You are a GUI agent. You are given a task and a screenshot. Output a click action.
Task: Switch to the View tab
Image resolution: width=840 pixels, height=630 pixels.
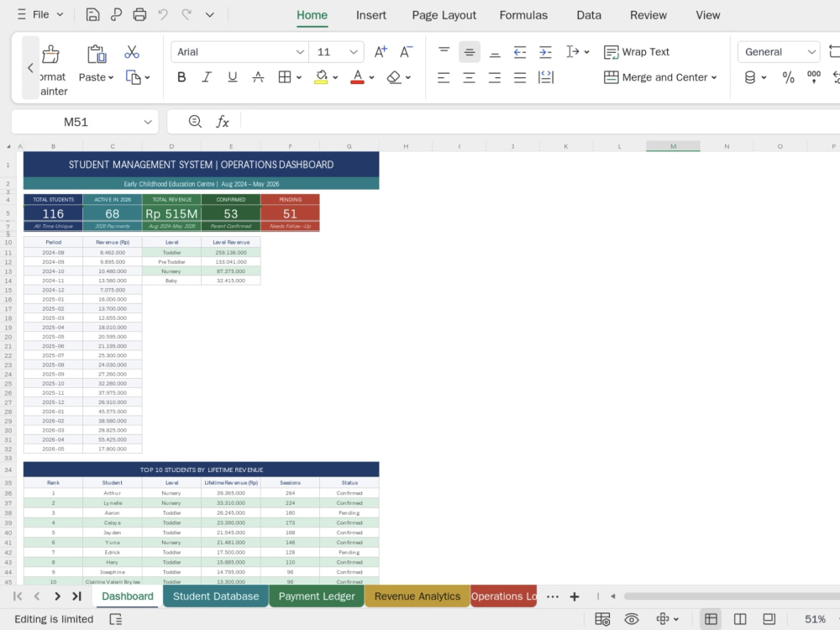[x=707, y=15]
